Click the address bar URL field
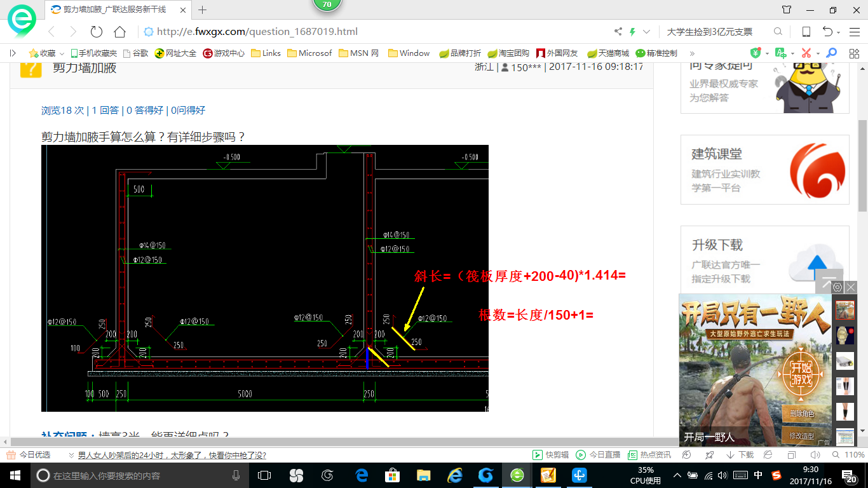The image size is (868, 488). (x=375, y=32)
